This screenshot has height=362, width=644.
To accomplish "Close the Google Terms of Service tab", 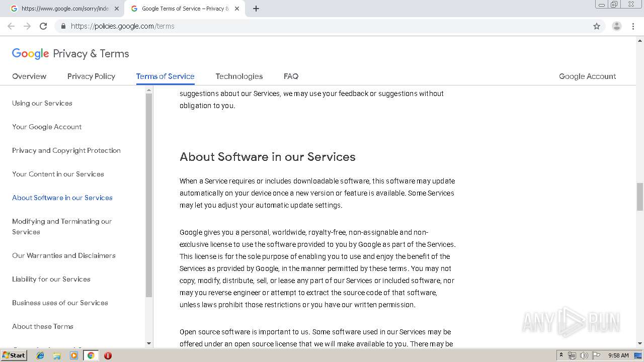I will (x=237, y=9).
